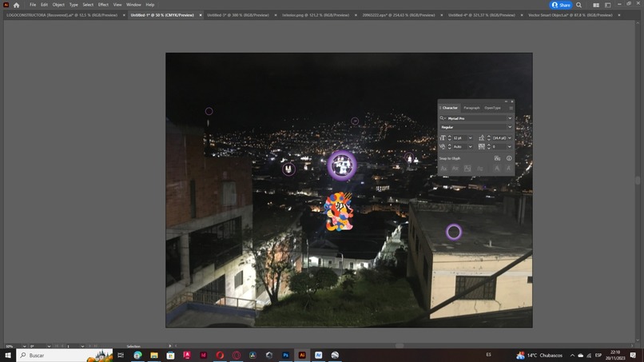Viewport: 644px width, 362px height.
Task: Click the font size icon
Action: click(x=443, y=138)
